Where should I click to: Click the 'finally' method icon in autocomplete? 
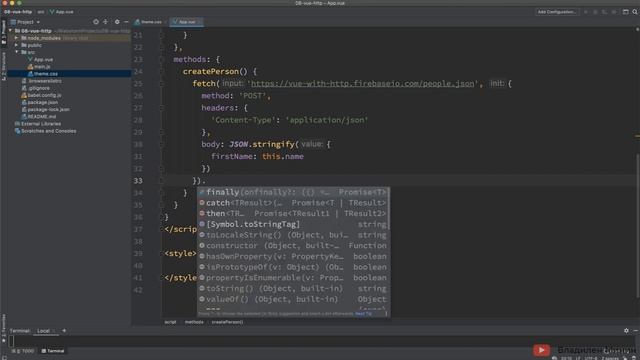[x=202, y=192]
